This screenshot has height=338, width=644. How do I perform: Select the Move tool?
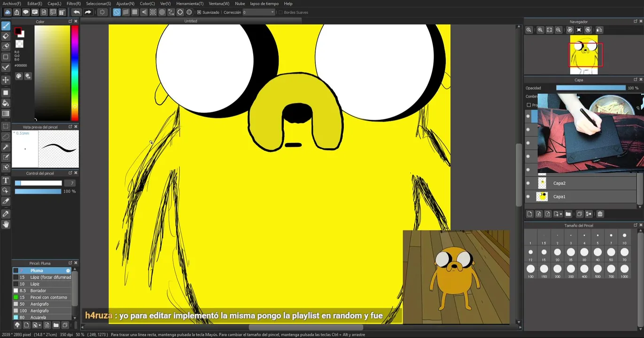(6, 80)
